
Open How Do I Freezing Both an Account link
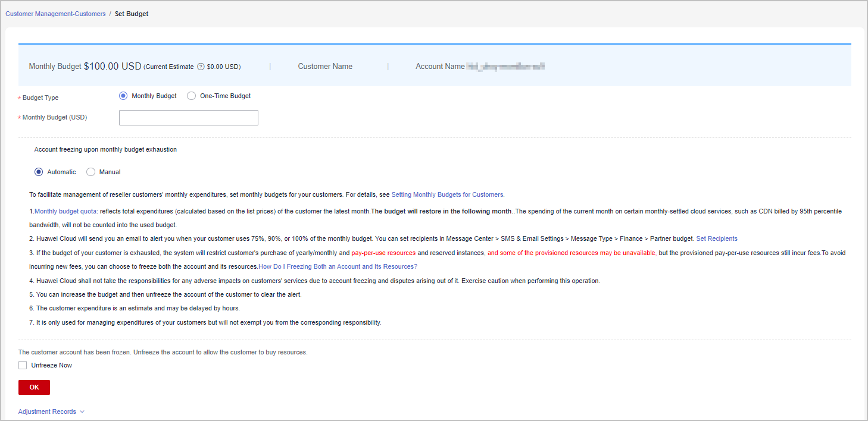click(x=338, y=266)
